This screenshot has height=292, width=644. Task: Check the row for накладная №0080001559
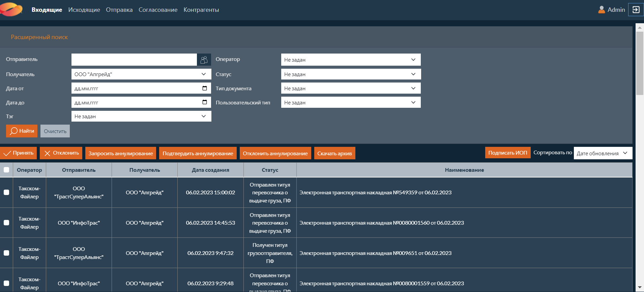point(6,283)
